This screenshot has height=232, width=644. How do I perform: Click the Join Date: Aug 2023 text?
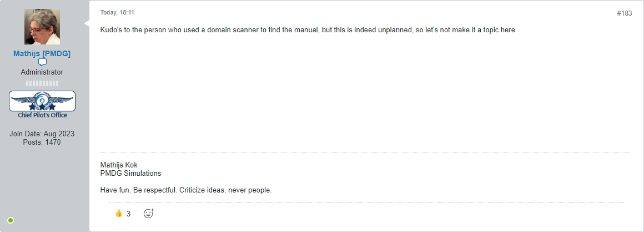pyautogui.click(x=42, y=134)
